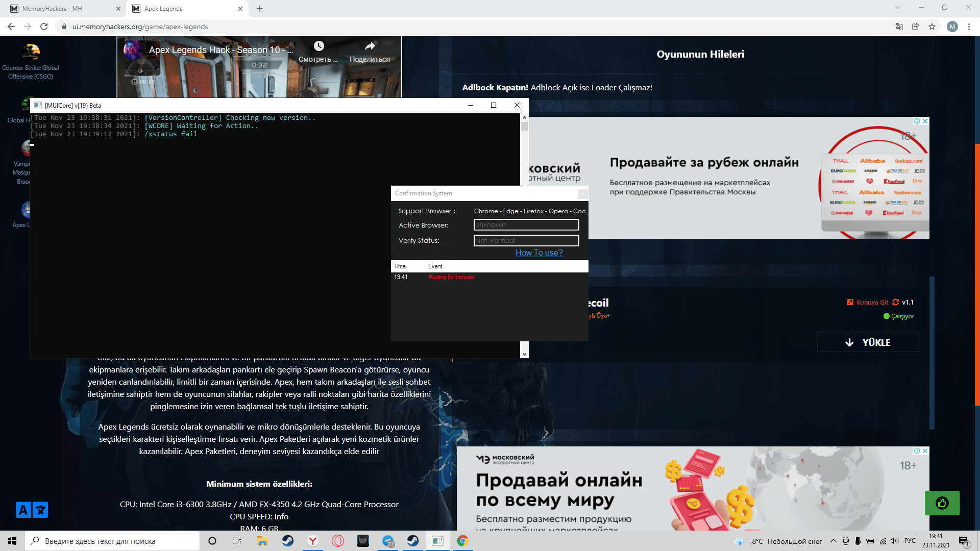
Task: Click the blue translate language button
Action: click(32, 510)
